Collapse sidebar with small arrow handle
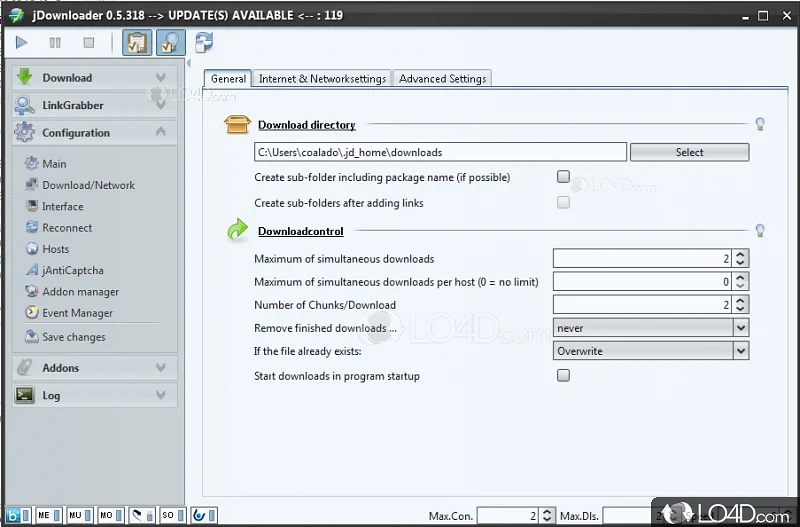The height and width of the screenshot is (527, 800). point(189,63)
